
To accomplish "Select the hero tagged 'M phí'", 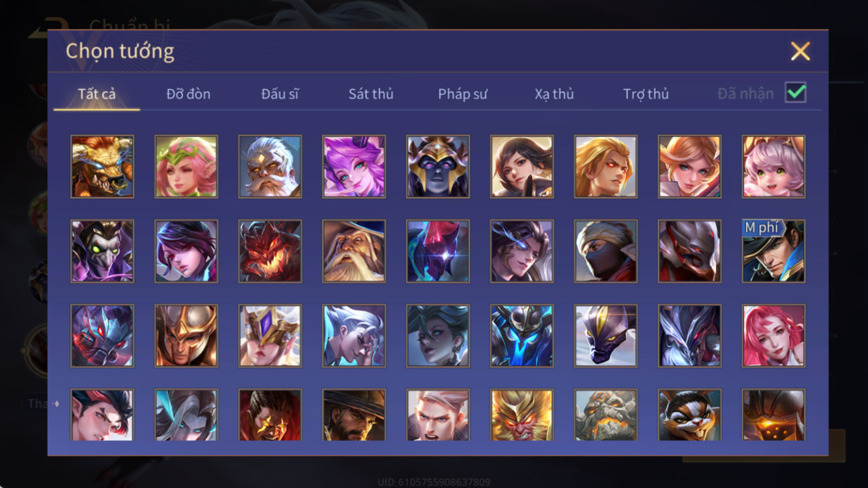I will (773, 251).
